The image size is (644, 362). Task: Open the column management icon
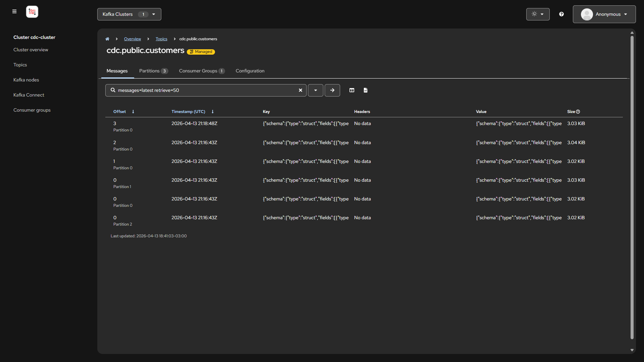point(352,90)
